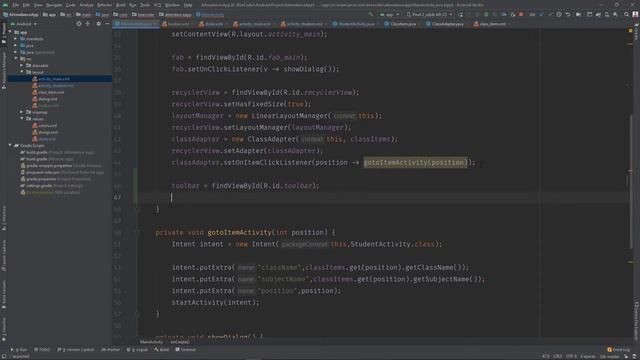Collapse the layout folder
Image resolution: width=640 pixels, height=360 pixels.
pos(22,72)
